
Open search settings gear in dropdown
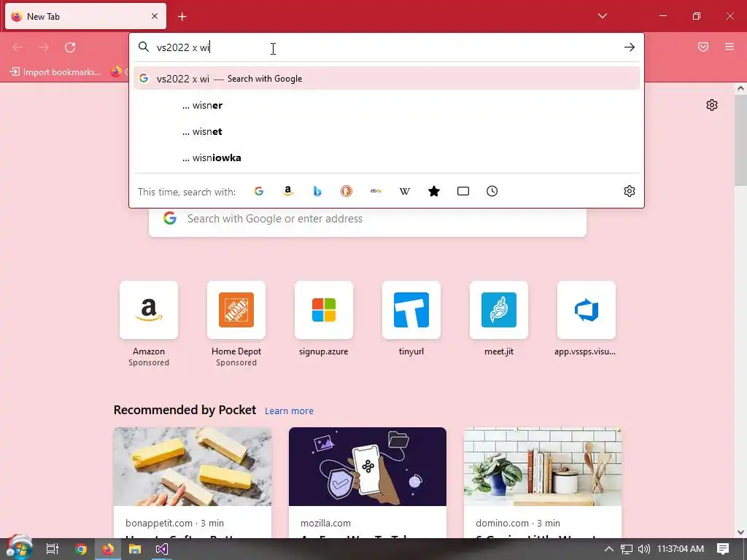(630, 191)
